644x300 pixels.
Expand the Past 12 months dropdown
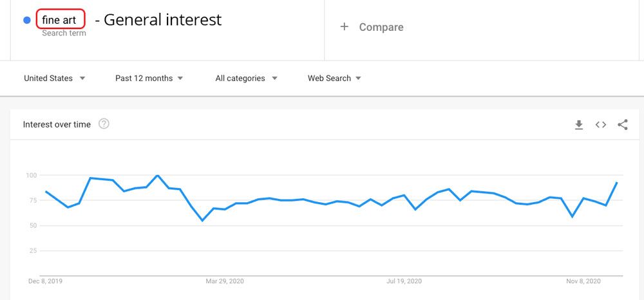[149, 78]
